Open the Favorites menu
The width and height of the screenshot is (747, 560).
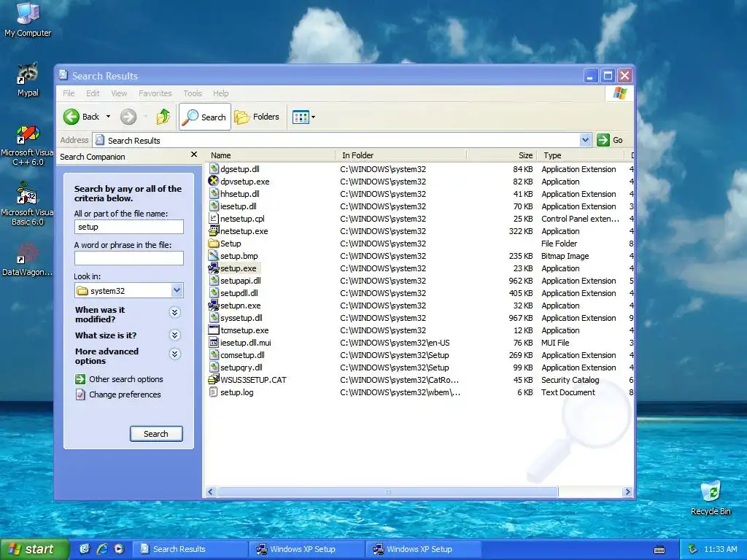155,93
